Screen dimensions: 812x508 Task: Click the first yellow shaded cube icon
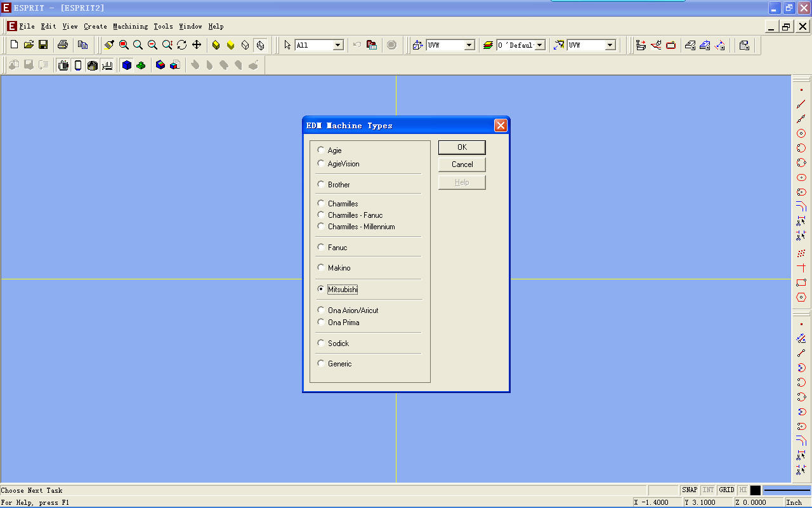216,45
